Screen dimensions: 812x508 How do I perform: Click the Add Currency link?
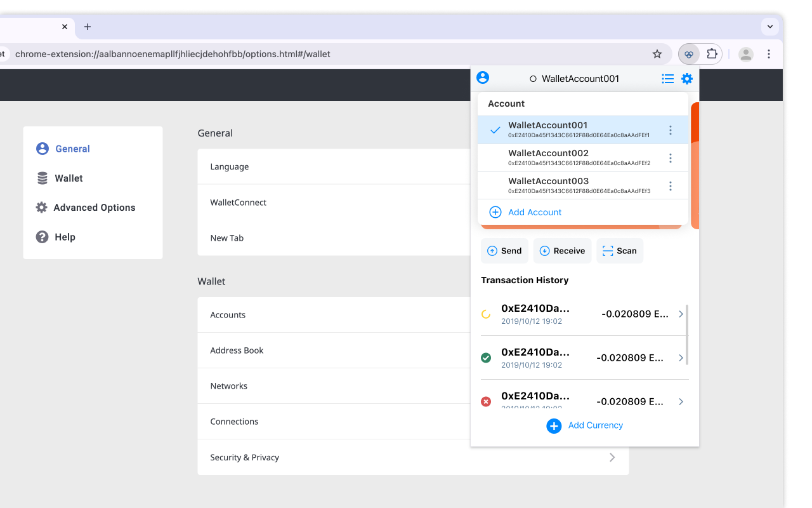tap(596, 425)
